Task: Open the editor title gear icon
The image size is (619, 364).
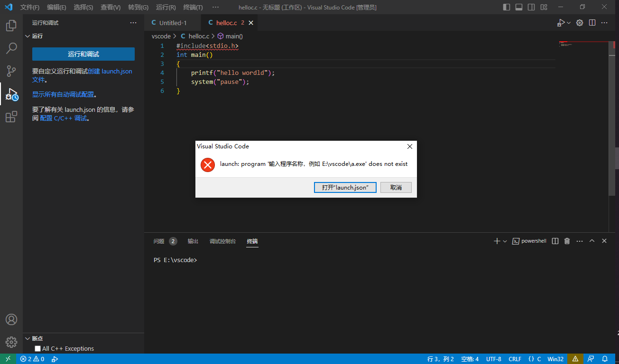Action: tap(579, 23)
